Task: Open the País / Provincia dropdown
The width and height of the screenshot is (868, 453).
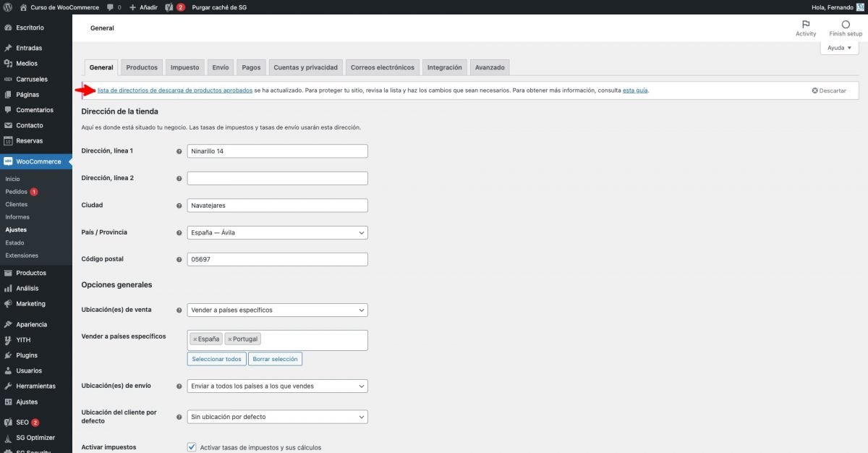Action: (x=277, y=233)
